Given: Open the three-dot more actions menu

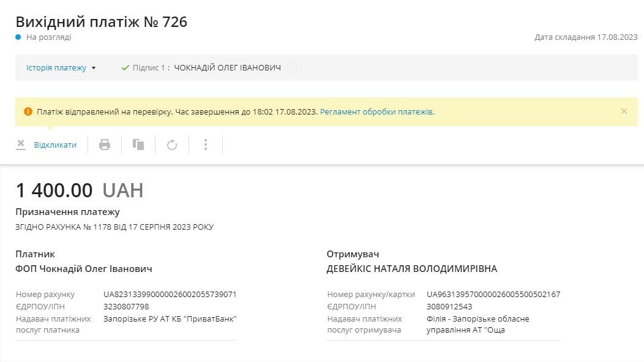Looking at the screenshot, I should pos(206,145).
